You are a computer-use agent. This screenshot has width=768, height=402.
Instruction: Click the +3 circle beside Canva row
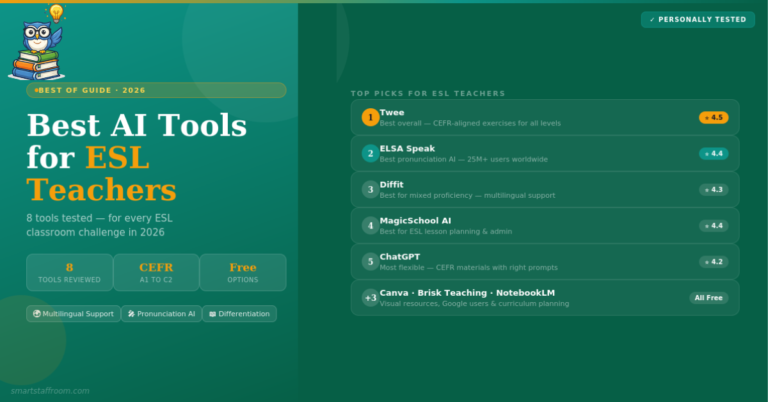pyautogui.click(x=370, y=298)
